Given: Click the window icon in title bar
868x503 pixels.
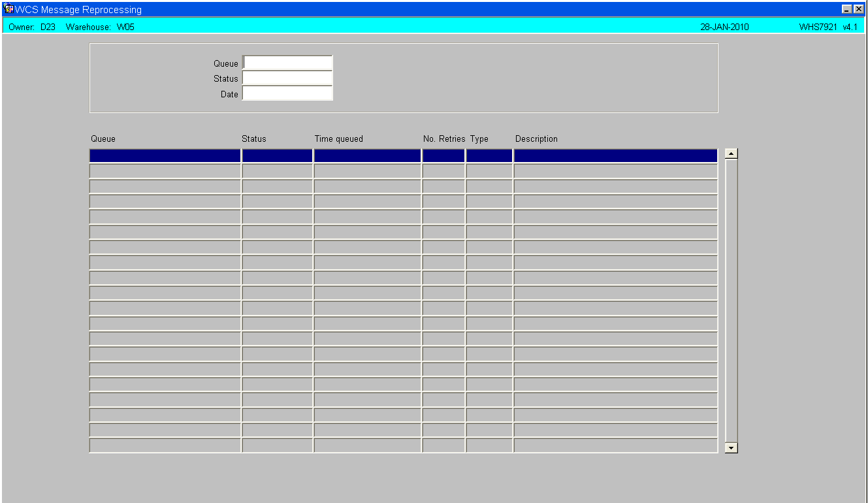Looking at the screenshot, I should tap(9, 9).
